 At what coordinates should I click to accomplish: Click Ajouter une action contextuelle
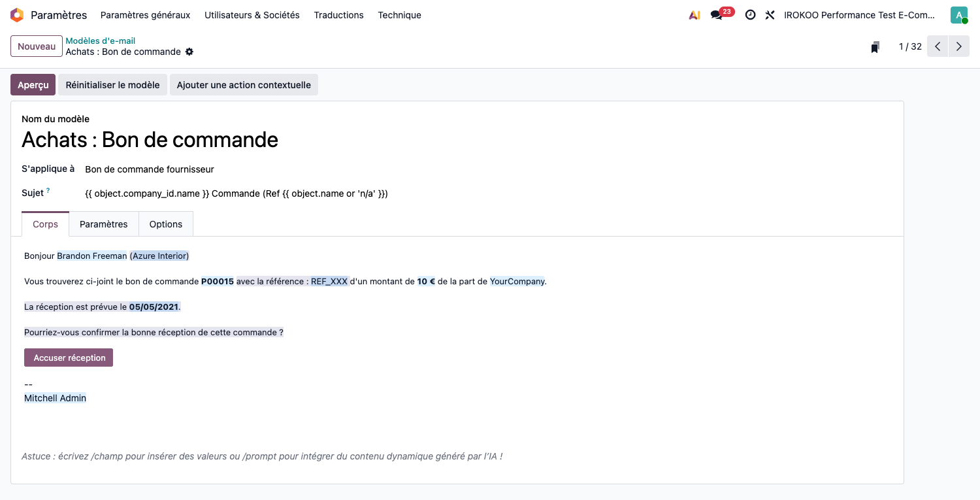[244, 85]
